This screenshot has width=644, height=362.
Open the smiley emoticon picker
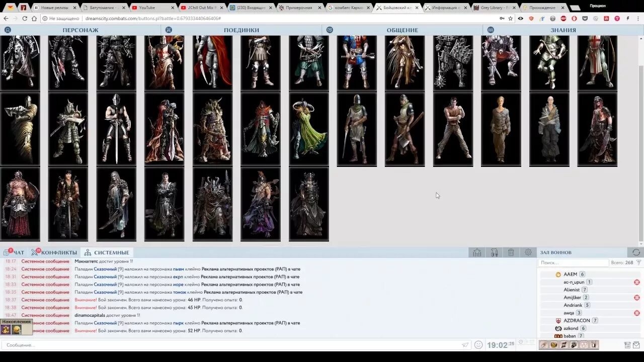click(478, 345)
